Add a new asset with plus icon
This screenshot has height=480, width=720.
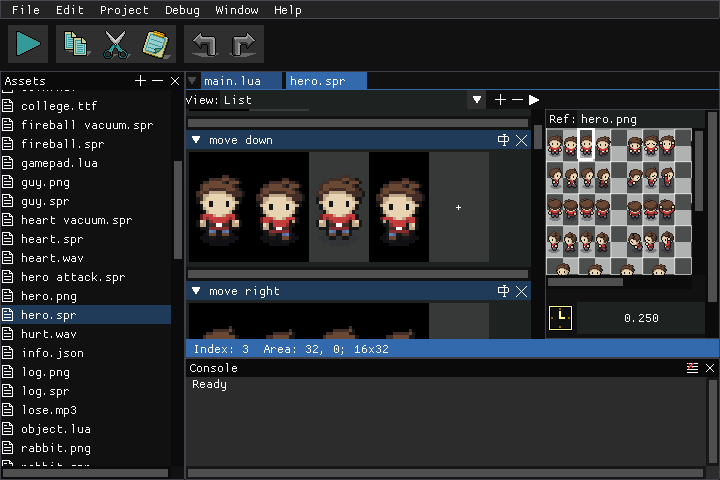click(x=141, y=81)
